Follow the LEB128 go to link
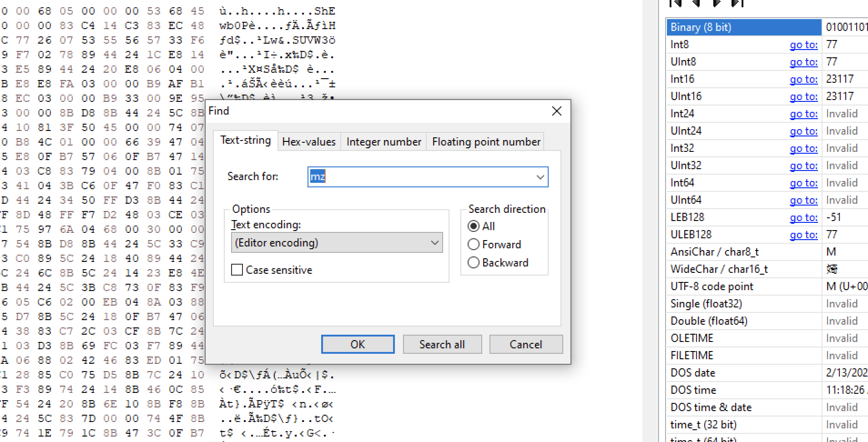The image size is (868, 442). [x=803, y=217]
